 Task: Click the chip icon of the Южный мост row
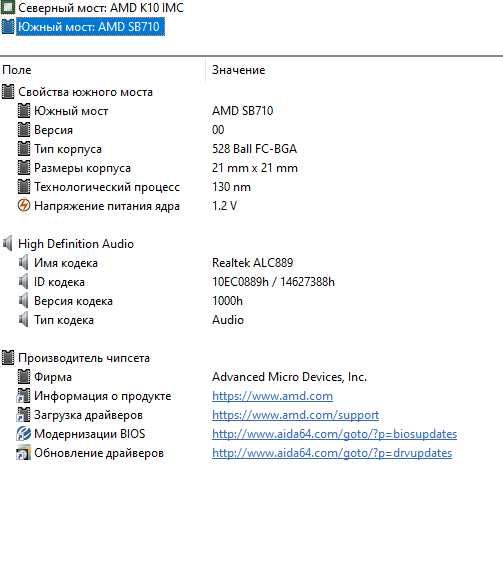(24, 111)
